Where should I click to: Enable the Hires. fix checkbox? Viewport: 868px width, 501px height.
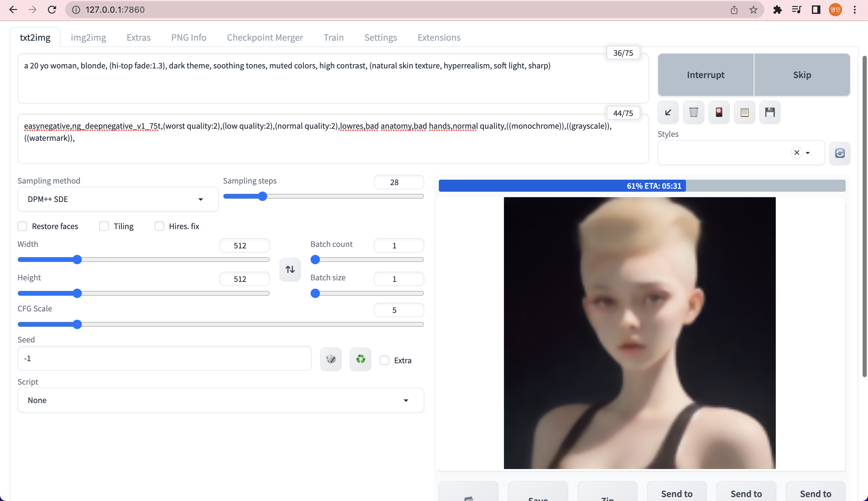point(159,226)
